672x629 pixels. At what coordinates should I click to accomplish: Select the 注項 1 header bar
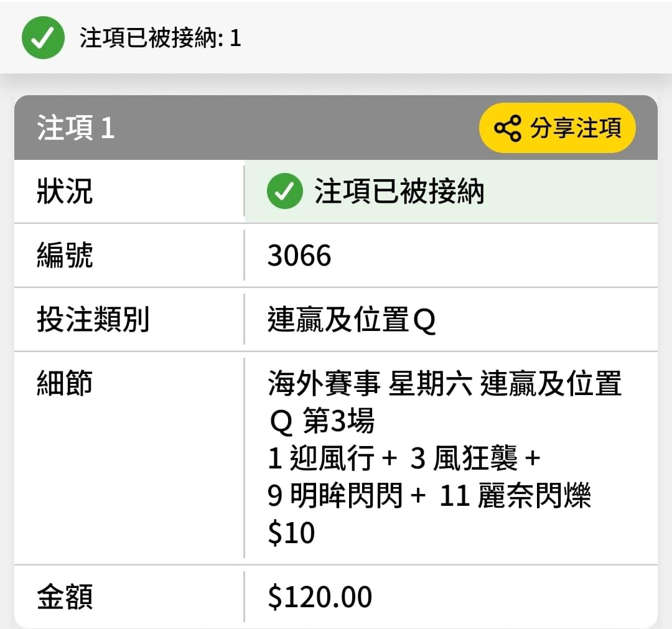click(335, 128)
